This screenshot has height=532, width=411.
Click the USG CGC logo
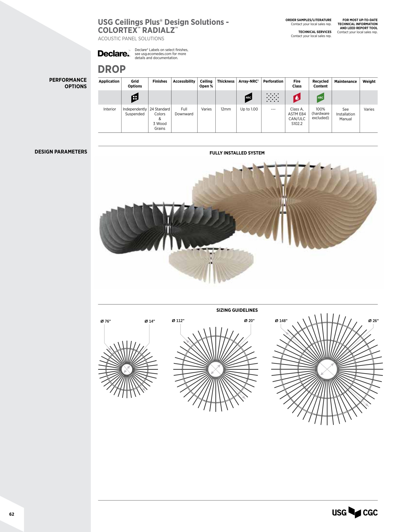[x=355, y=512]
